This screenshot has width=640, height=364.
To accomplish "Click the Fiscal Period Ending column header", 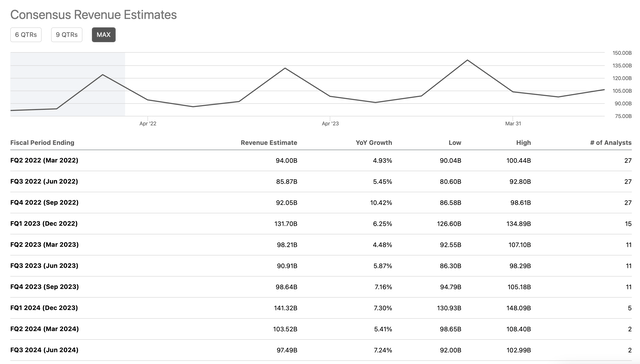I will click(x=42, y=142).
